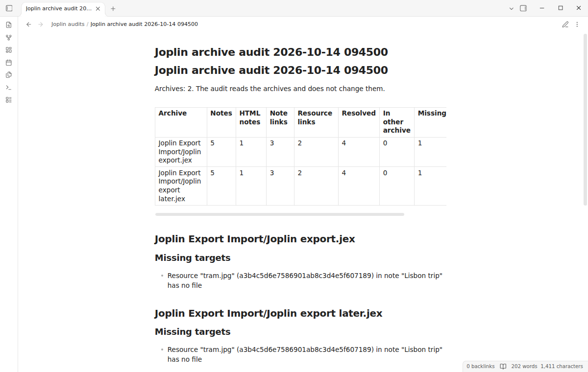The height and width of the screenshot is (372, 588).
Task: Select the Joplin archive audit tab
Action: pyautogui.click(x=63, y=8)
